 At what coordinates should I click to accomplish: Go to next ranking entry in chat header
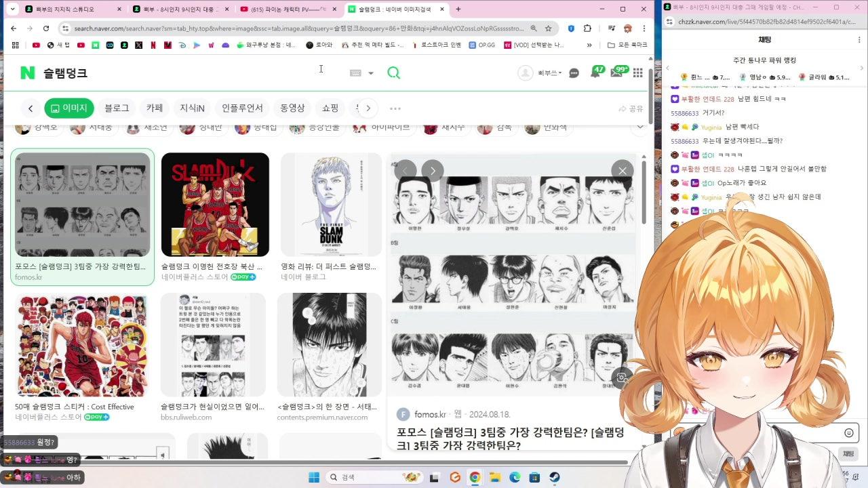point(861,68)
